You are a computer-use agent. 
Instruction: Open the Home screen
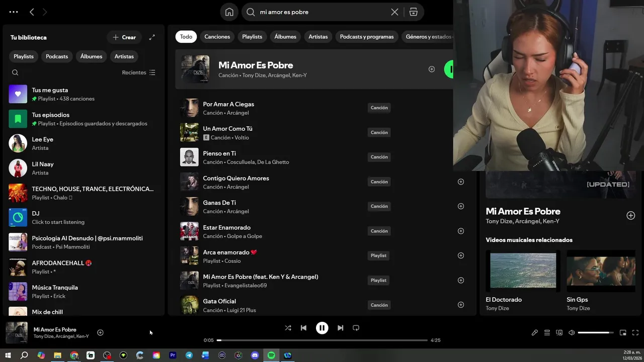tap(229, 12)
